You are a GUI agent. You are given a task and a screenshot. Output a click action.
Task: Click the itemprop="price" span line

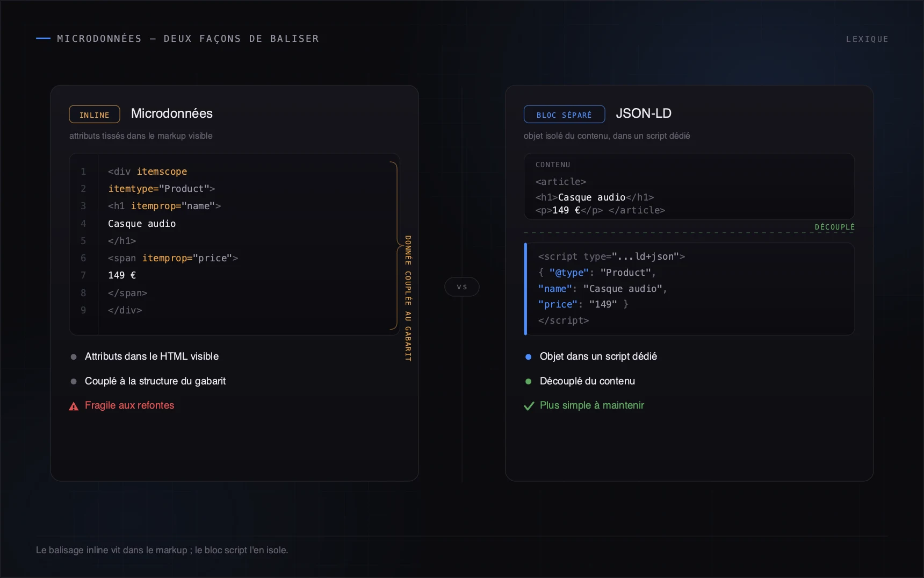coord(173,258)
